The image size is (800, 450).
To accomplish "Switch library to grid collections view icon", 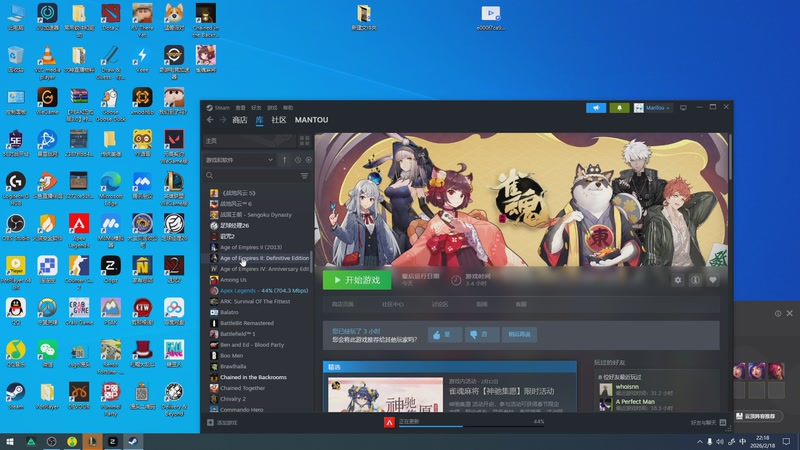I will tap(305, 140).
